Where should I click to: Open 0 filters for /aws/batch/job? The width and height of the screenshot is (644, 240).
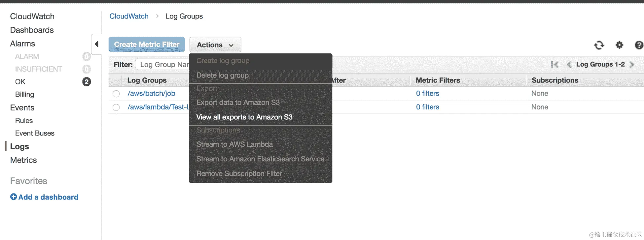(x=428, y=93)
